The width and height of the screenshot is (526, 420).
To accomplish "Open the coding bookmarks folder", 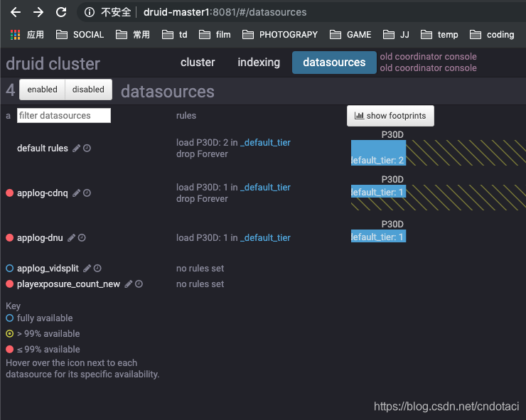I will pos(492,35).
